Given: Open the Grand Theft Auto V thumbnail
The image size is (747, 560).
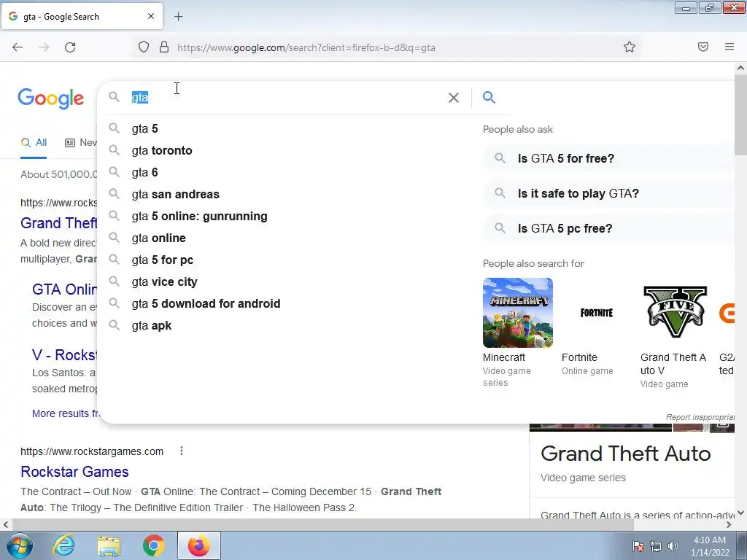Looking at the screenshot, I should pyautogui.click(x=675, y=313).
